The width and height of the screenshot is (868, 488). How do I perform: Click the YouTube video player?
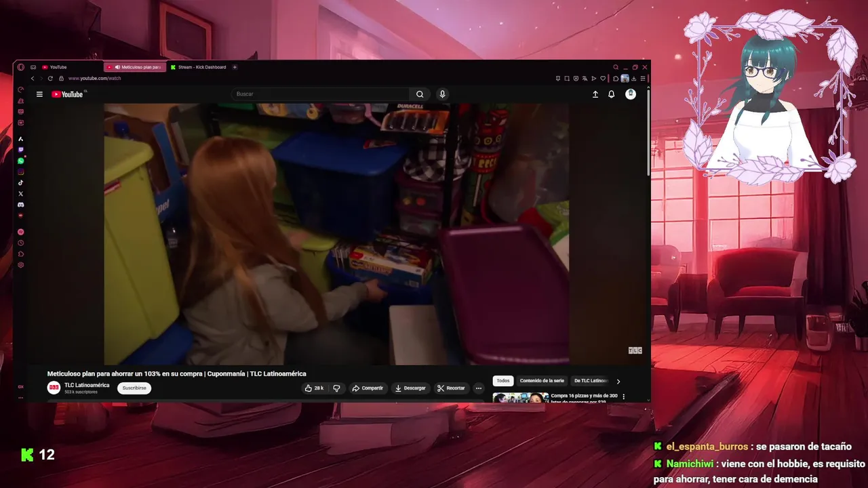pos(336,234)
